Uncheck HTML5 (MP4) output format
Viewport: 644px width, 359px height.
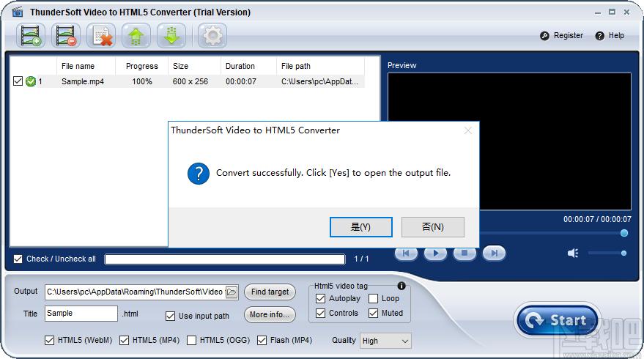124,340
